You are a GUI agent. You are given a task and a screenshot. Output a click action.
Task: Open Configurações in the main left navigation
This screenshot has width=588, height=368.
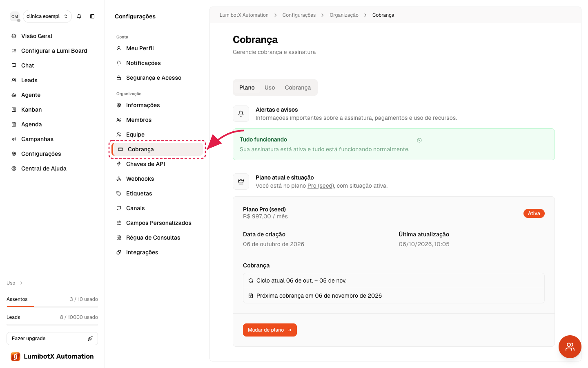click(52, 154)
